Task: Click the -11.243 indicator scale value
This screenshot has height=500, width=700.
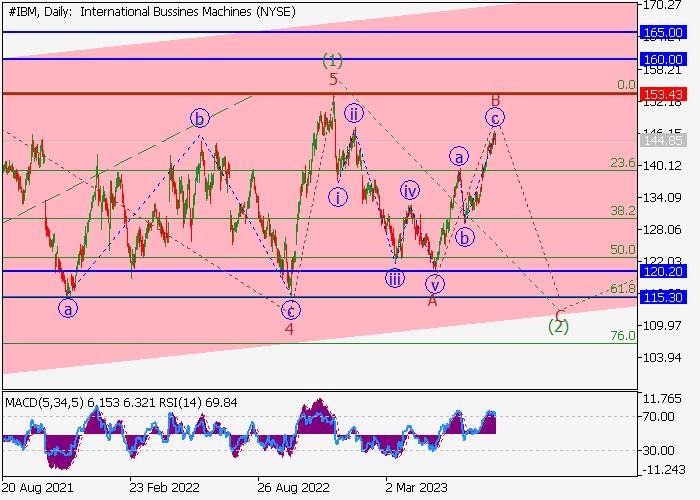Action: [662, 470]
